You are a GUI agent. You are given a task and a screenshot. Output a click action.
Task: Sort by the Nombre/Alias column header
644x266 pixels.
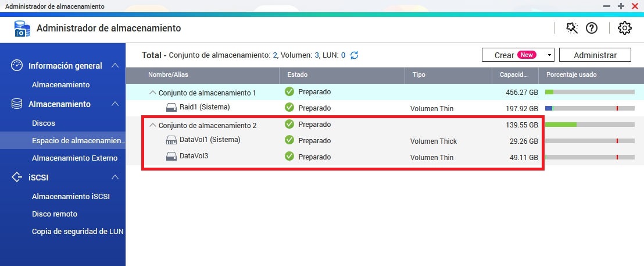(x=168, y=75)
